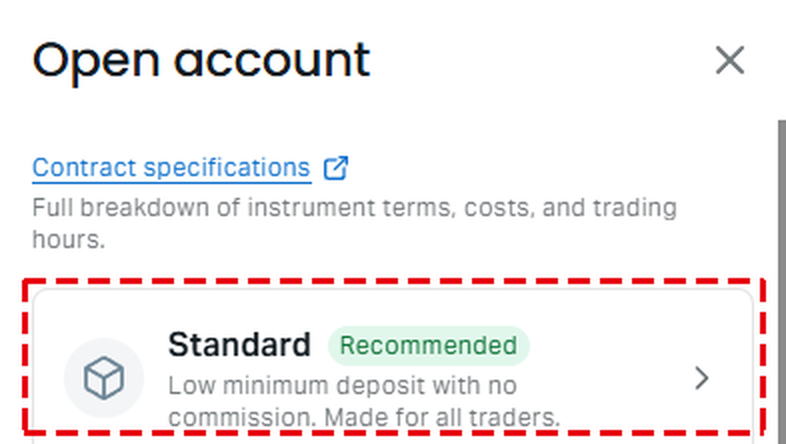Click the cube icon on Standard account
The width and height of the screenshot is (786, 444).
(x=104, y=377)
